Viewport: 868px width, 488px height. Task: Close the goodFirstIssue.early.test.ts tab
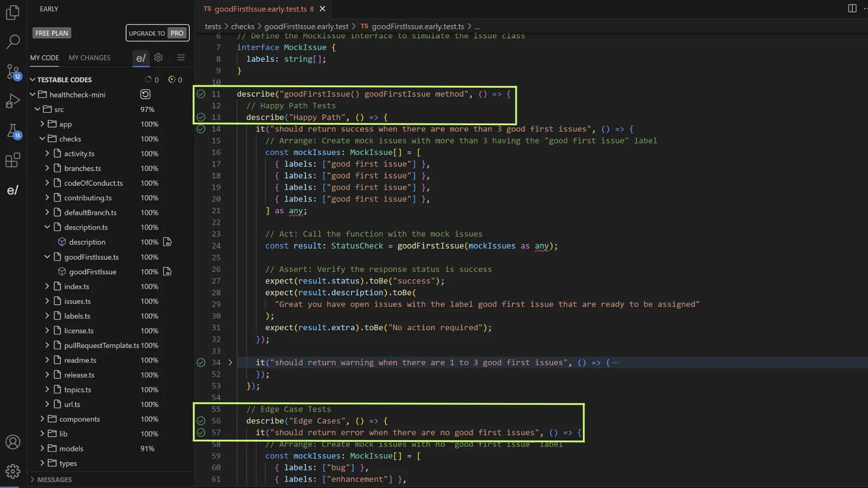tap(323, 9)
